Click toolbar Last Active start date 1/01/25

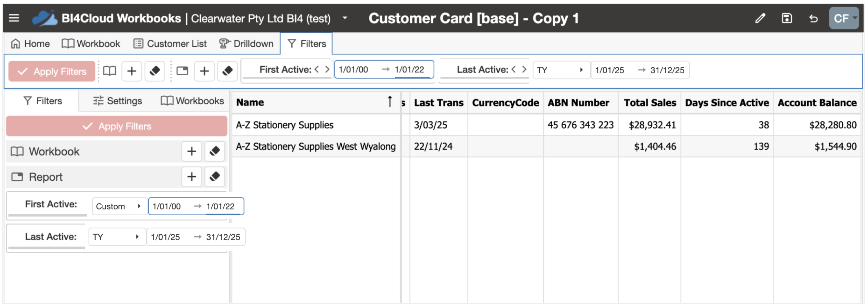(x=609, y=70)
